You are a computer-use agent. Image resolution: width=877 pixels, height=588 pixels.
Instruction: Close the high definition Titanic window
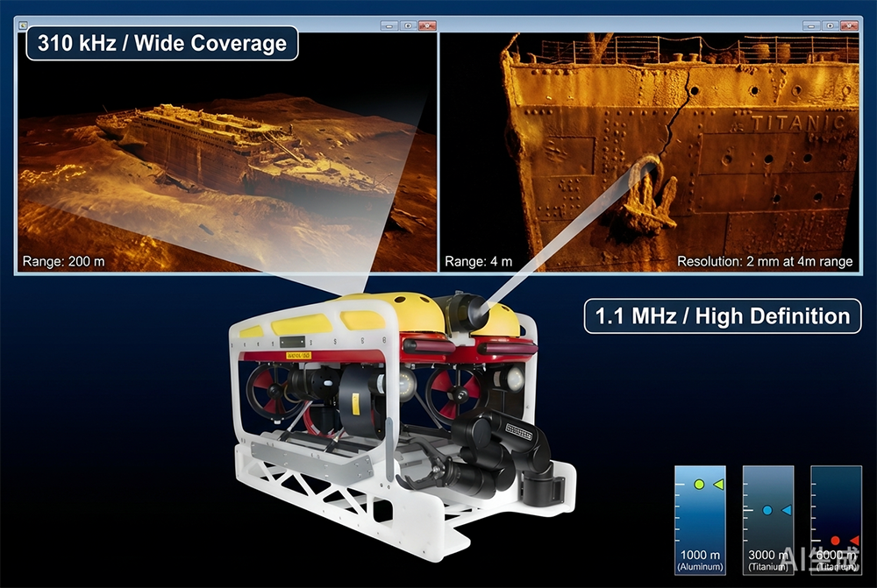(x=851, y=26)
